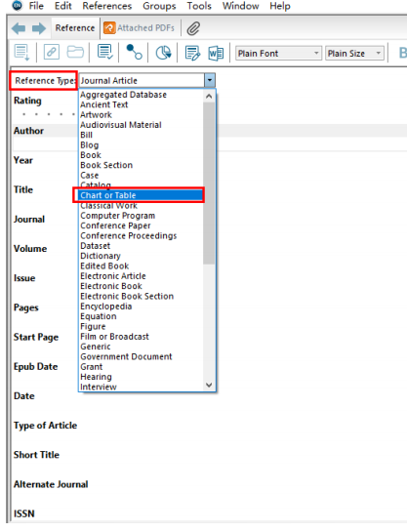This screenshot has height=532, width=407.
Task: Switch to the Reference tab
Action: tap(75, 28)
